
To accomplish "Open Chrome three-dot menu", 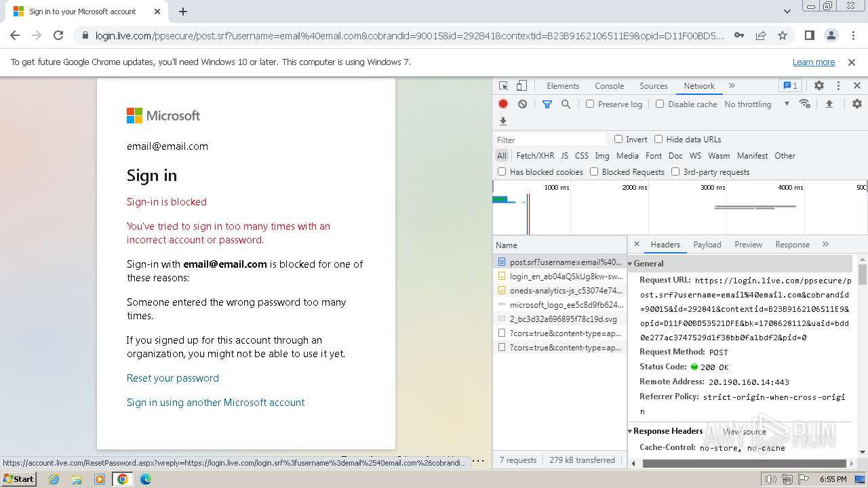I will pos(852,35).
